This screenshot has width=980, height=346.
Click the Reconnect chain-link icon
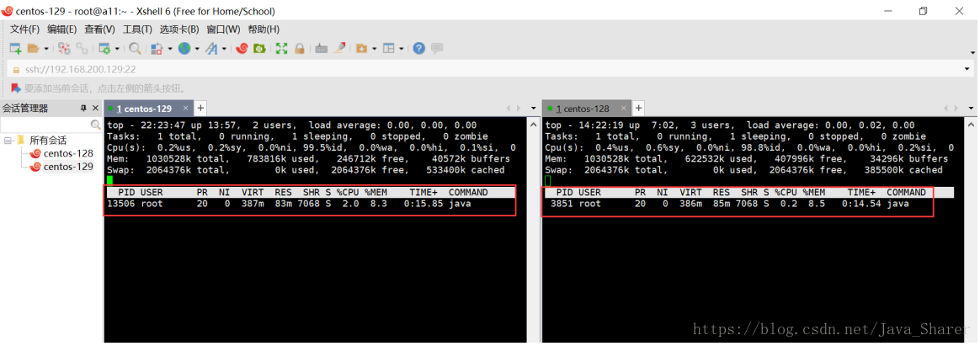click(x=82, y=48)
